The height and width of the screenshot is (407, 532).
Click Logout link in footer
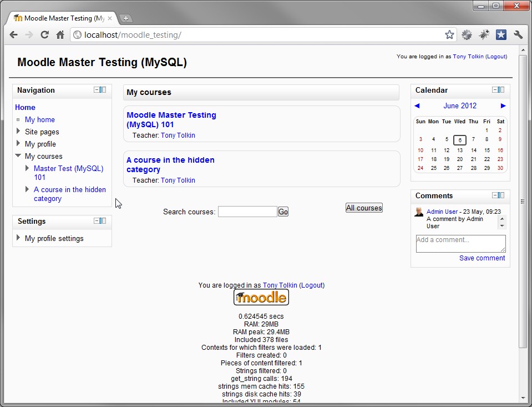pos(312,285)
